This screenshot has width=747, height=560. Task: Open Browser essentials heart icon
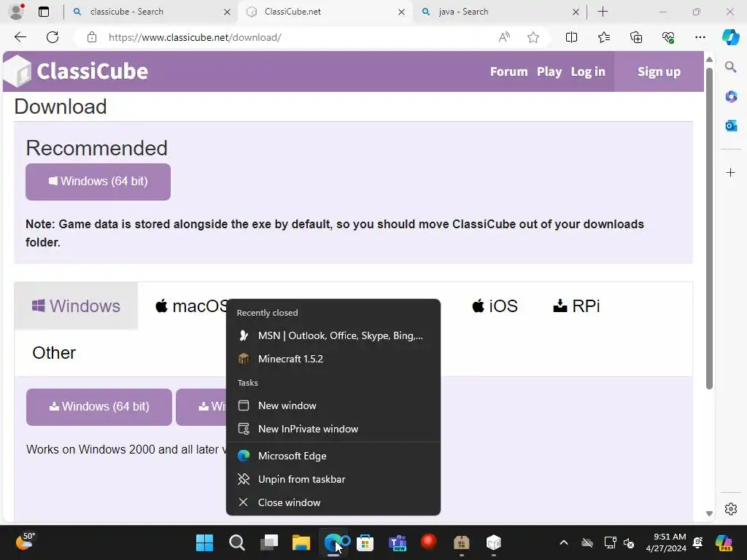[668, 37]
